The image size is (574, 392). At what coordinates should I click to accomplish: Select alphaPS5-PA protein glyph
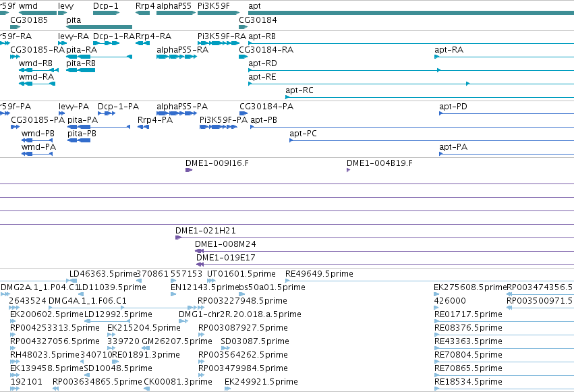point(177,113)
